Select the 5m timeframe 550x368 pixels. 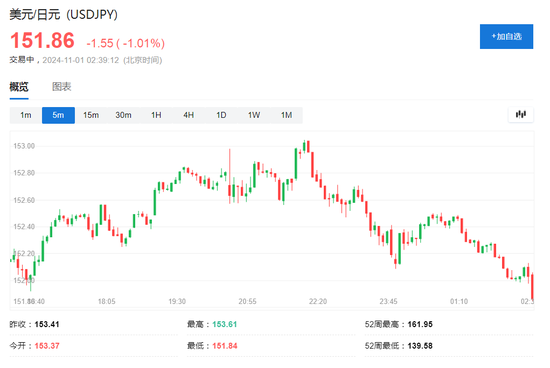coord(58,115)
